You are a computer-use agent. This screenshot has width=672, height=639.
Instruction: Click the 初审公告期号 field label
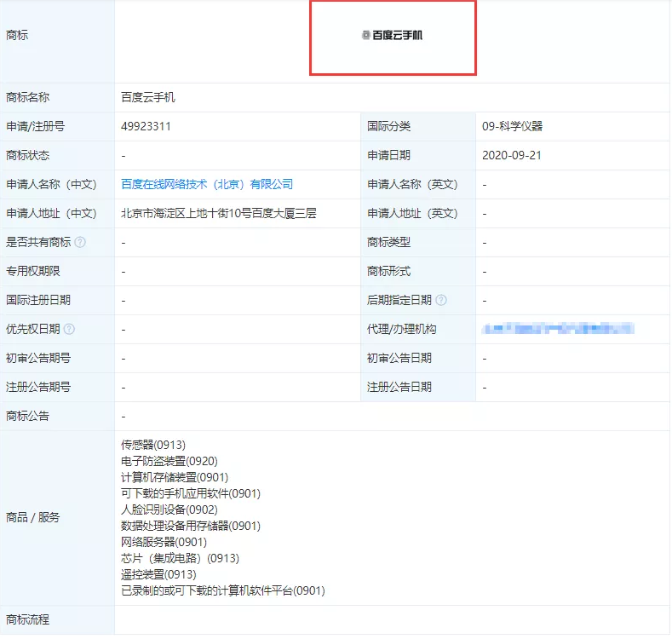click(x=38, y=358)
